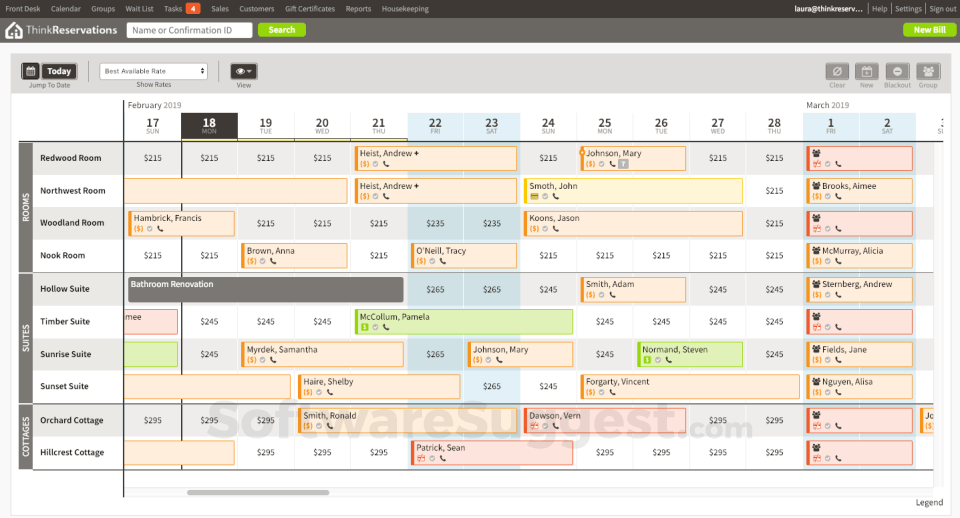Viewport: 960px width, 518px height.
Task: Go to the Housekeeping menu item
Action: tap(405, 8)
